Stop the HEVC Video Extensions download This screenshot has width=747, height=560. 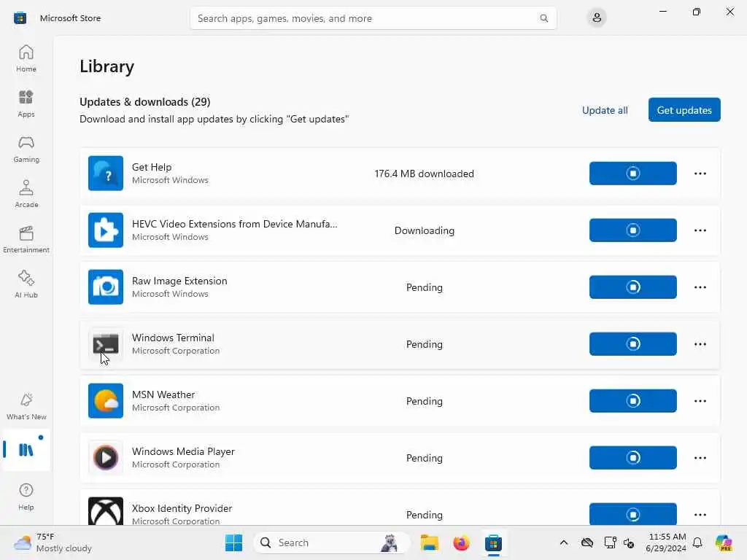(632, 230)
